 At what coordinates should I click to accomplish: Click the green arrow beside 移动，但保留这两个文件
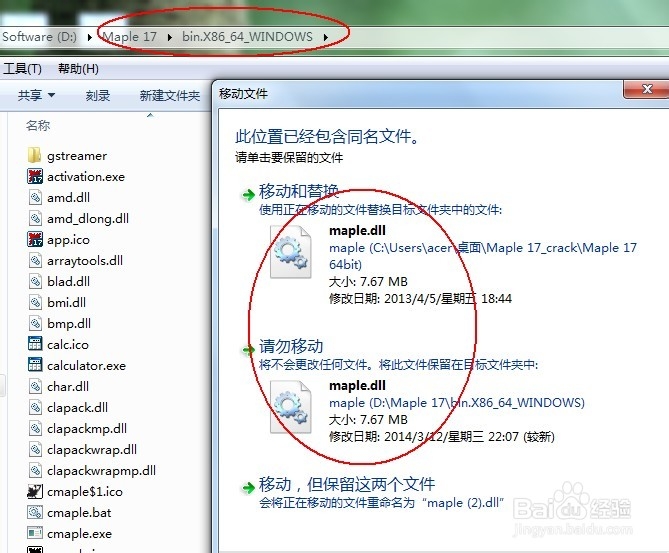pos(248,487)
